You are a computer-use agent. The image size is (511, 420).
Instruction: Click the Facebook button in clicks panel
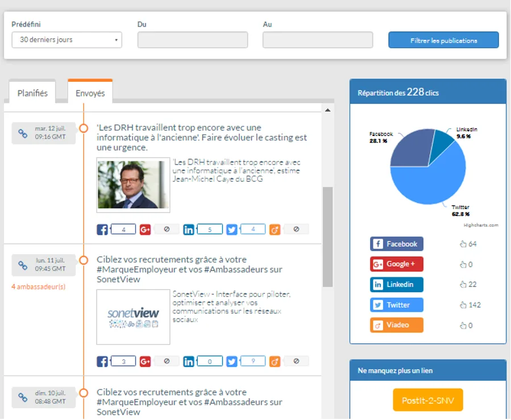[397, 244]
